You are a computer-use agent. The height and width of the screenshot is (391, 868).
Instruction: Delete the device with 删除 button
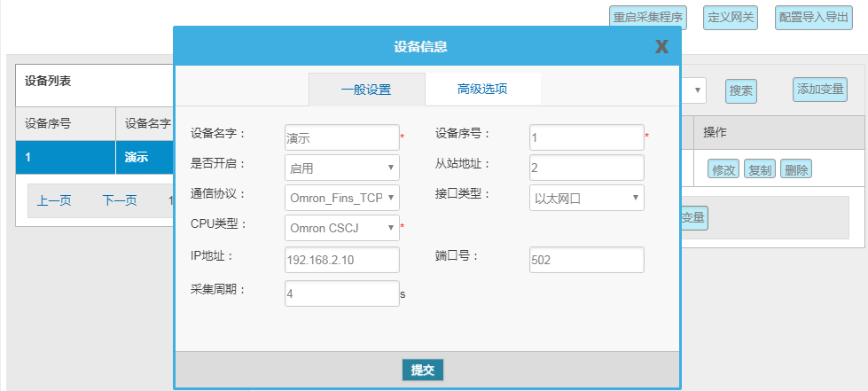pyautogui.click(x=796, y=169)
